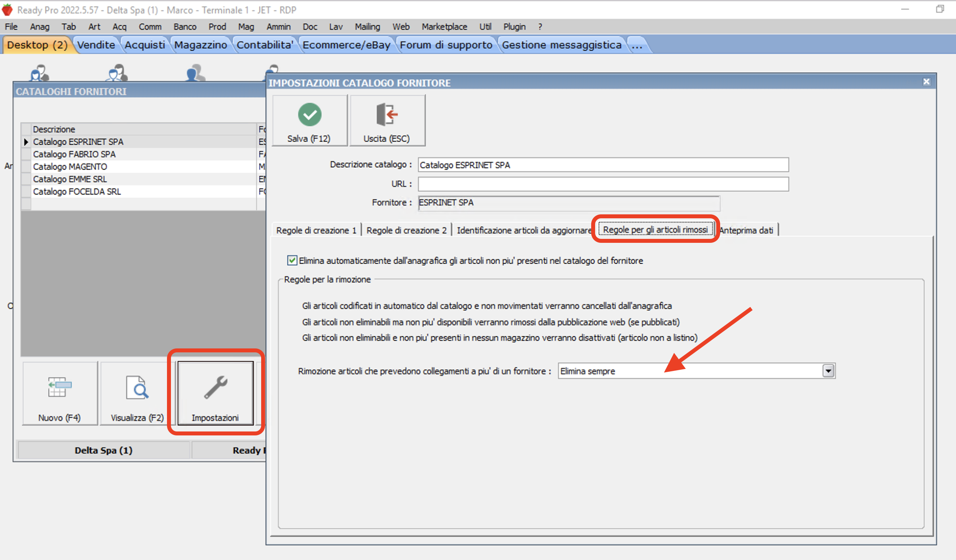Open the Ammin menu
Image resolution: width=956 pixels, height=560 pixels.
click(x=279, y=26)
